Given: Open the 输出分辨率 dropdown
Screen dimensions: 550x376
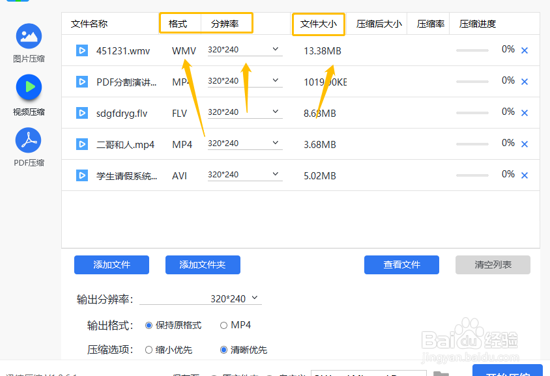Looking at the screenshot, I should click(201, 299).
